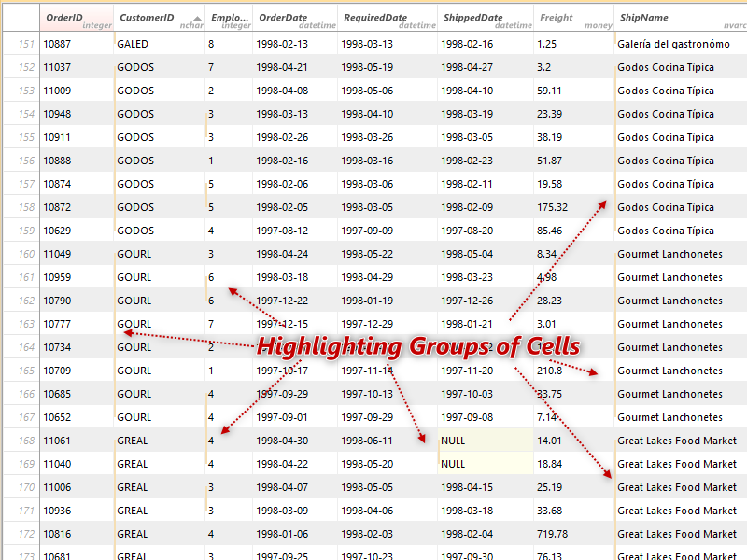
Task: Click OrderID cell 10734
Action: point(77,347)
